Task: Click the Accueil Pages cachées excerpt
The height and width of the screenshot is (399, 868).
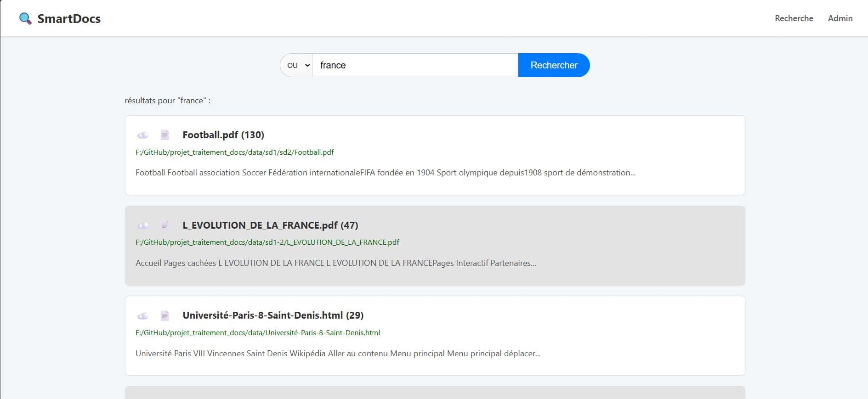Action: tap(336, 263)
